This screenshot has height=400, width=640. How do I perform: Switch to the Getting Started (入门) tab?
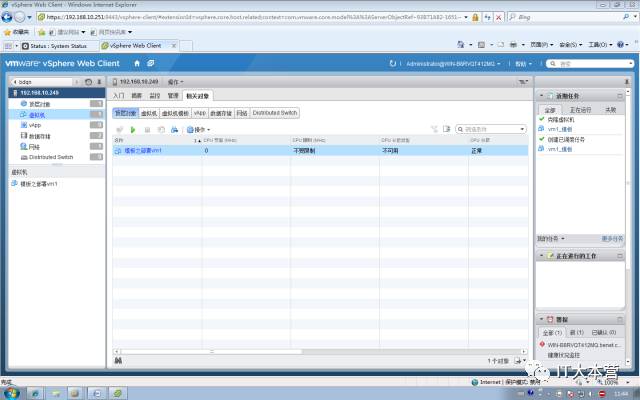click(119, 96)
